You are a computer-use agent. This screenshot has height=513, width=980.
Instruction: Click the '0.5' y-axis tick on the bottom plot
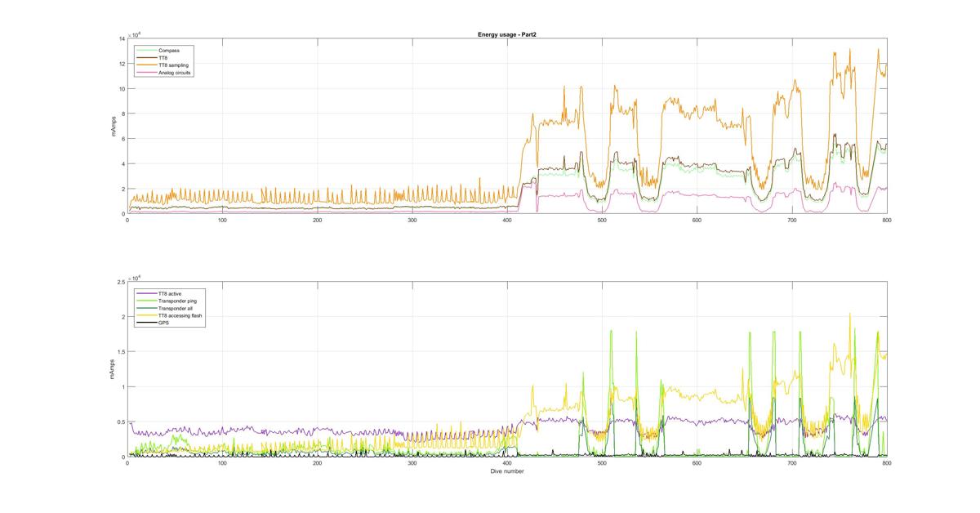(x=121, y=422)
